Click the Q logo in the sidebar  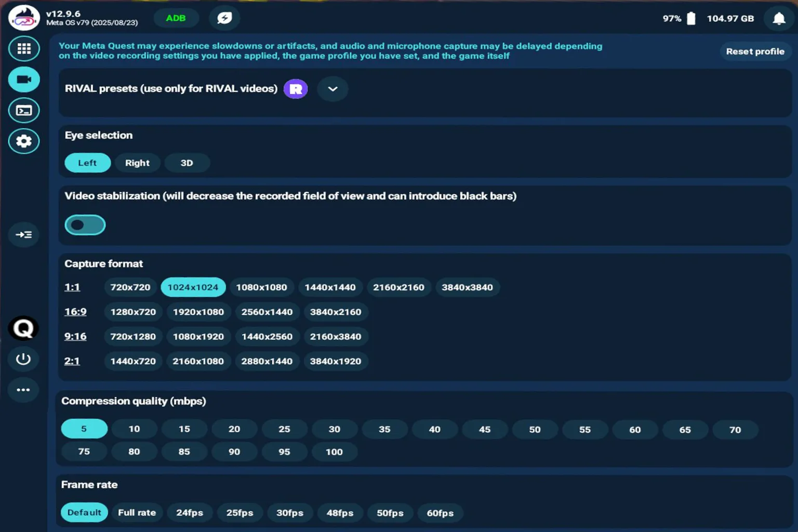[x=23, y=328]
